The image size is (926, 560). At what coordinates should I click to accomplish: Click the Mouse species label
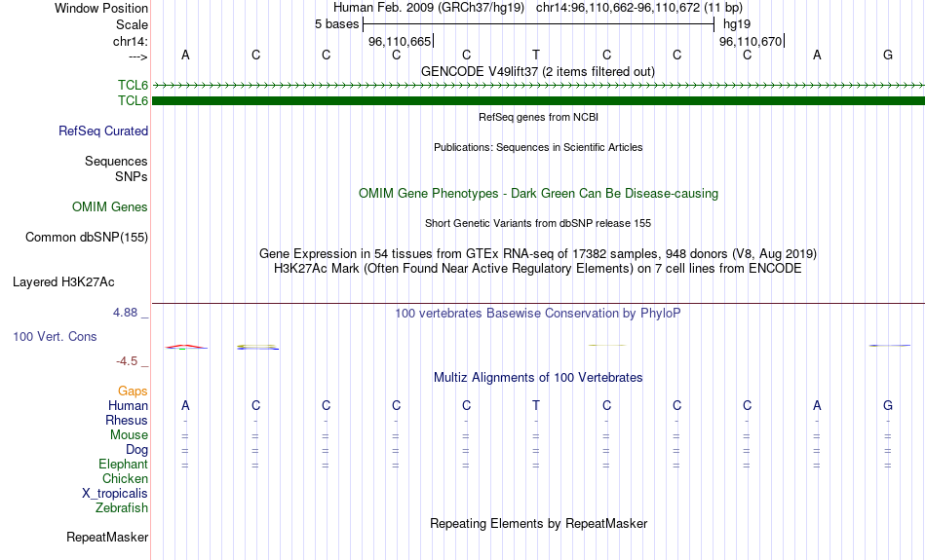click(x=129, y=435)
